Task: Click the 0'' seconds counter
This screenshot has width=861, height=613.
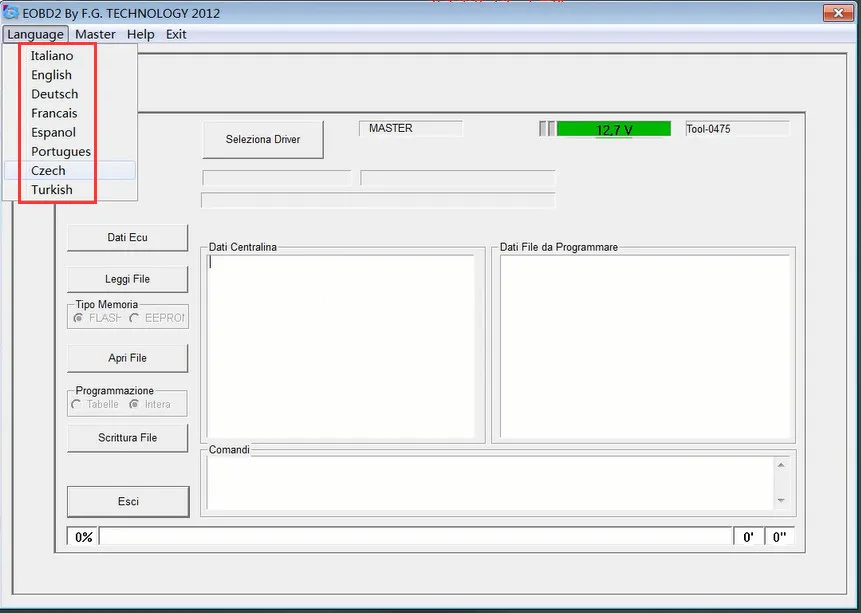Action: 779,537
